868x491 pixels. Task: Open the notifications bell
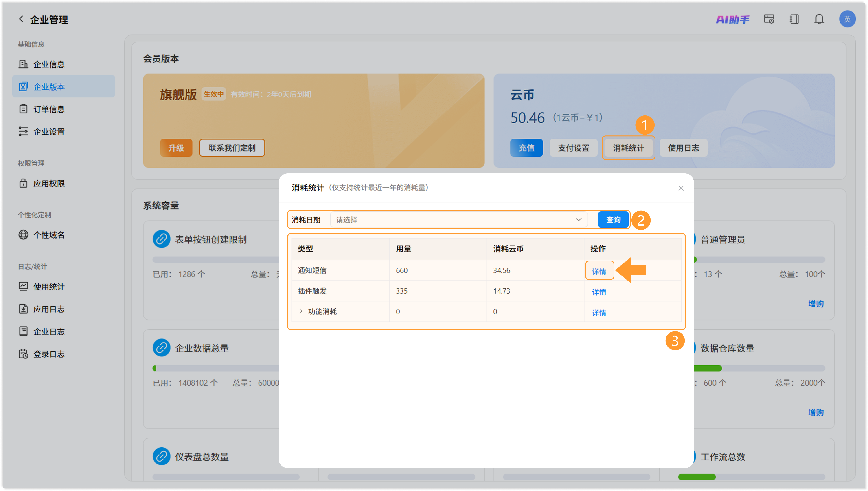point(819,19)
